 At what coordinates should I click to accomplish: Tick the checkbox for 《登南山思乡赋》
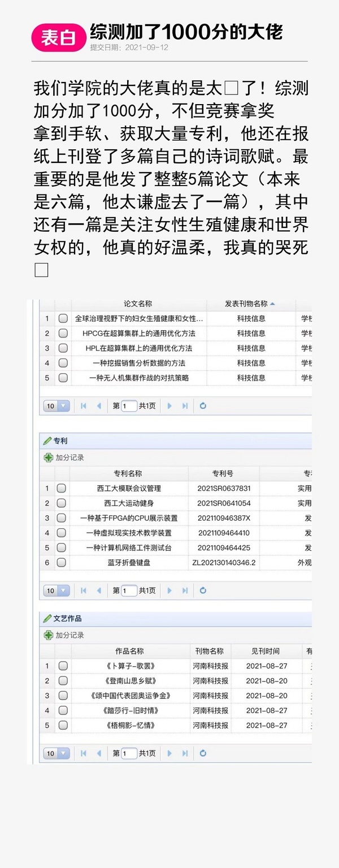(63, 681)
